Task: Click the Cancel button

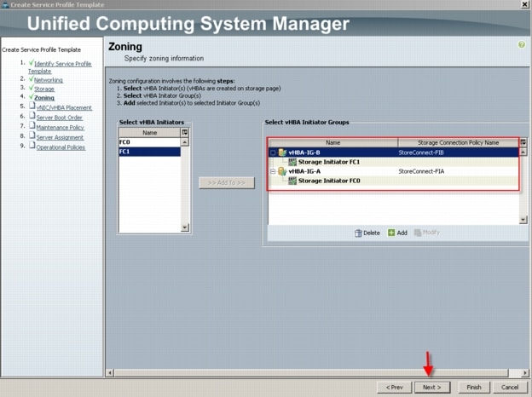Action: [510, 387]
